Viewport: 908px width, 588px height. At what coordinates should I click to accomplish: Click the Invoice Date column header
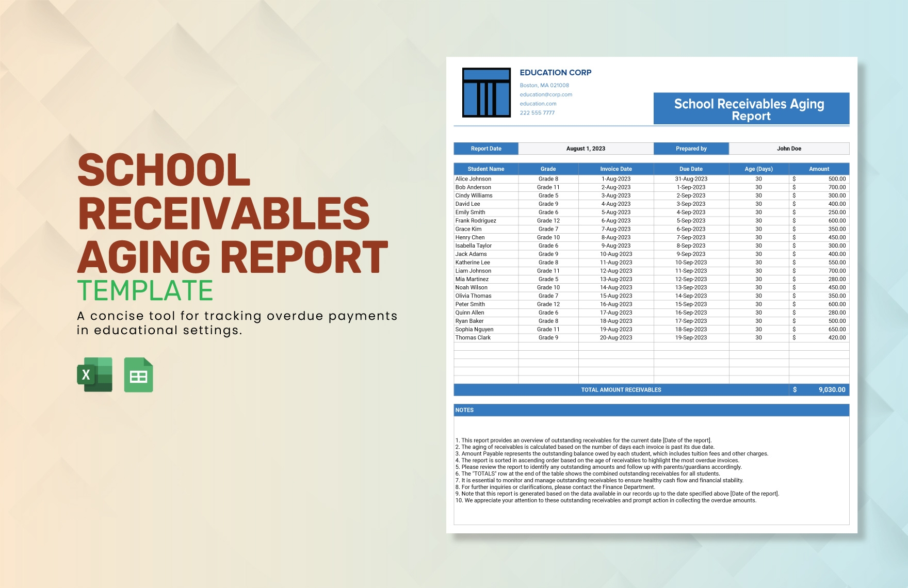[x=616, y=169]
